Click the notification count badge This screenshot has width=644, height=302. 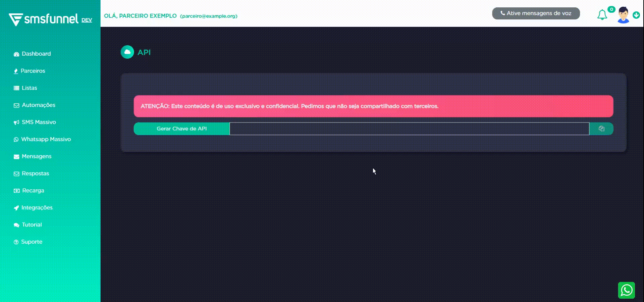click(x=611, y=9)
